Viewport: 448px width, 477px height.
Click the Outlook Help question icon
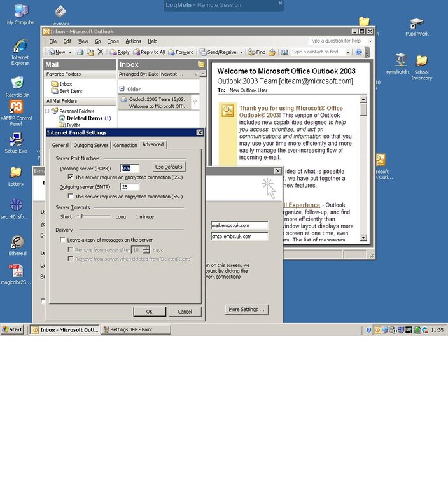[x=358, y=52]
